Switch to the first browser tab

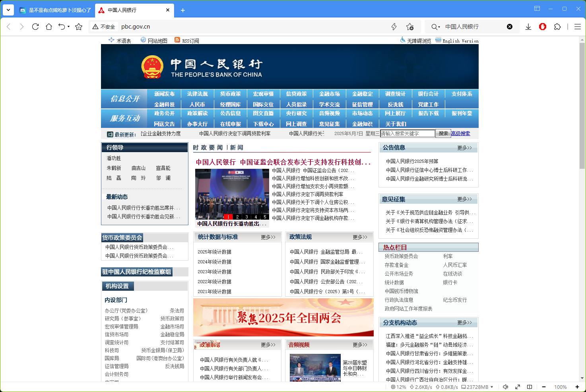(x=55, y=10)
